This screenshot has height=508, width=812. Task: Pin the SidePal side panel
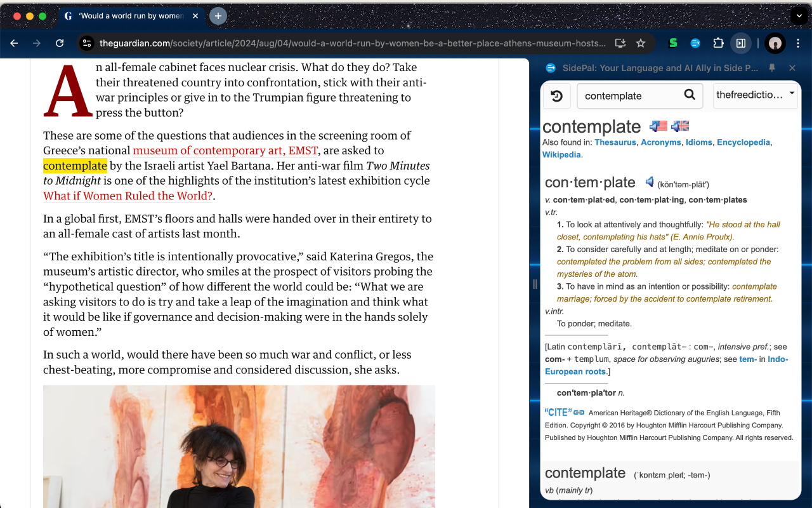(x=772, y=68)
